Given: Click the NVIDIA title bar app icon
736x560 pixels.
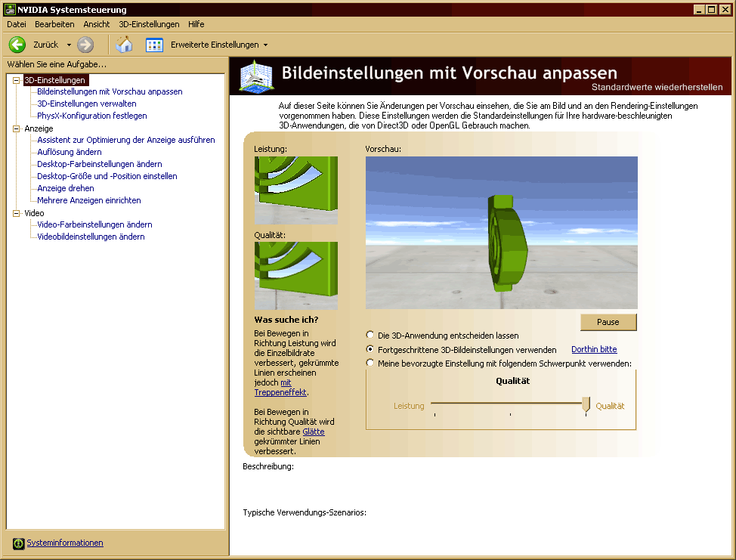Looking at the screenshot, I should (x=10, y=9).
